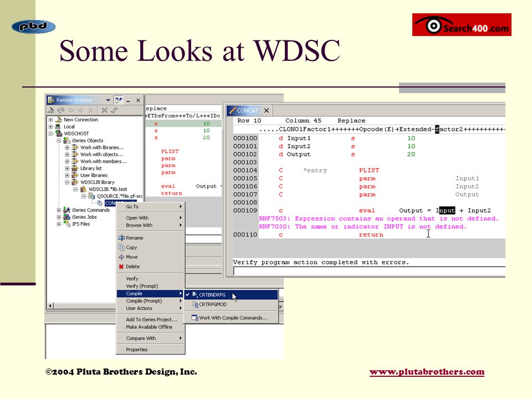The image size is (532, 399).
Task: Click the CRTRPGMOD command icon
Action: pos(195,304)
